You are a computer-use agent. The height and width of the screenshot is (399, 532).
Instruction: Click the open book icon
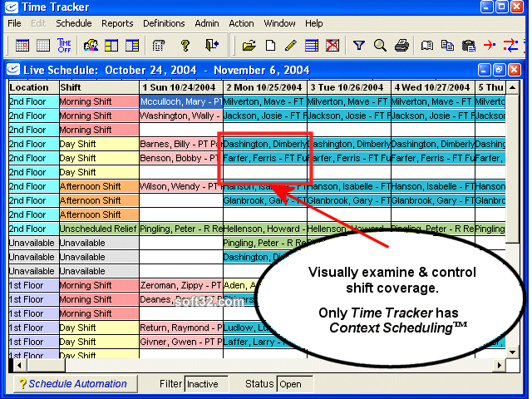427,45
